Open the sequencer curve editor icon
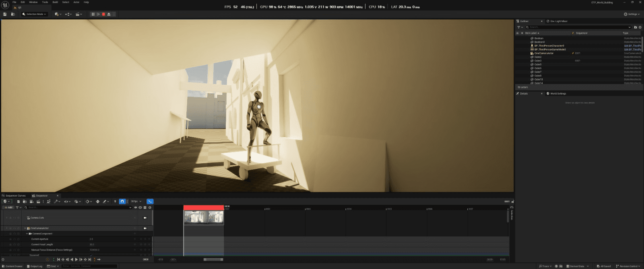The height and width of the screenshot is (269, 644). 150,201
